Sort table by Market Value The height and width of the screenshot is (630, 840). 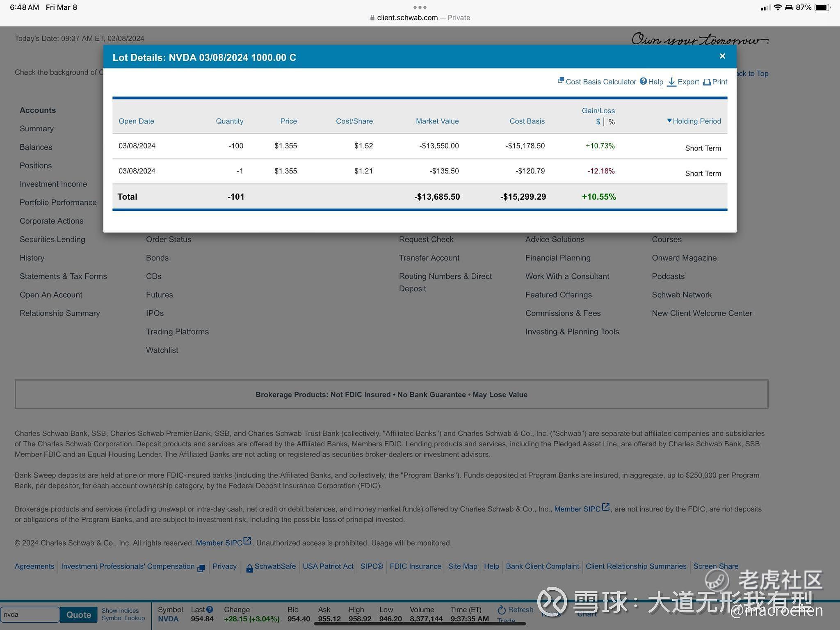437,121
